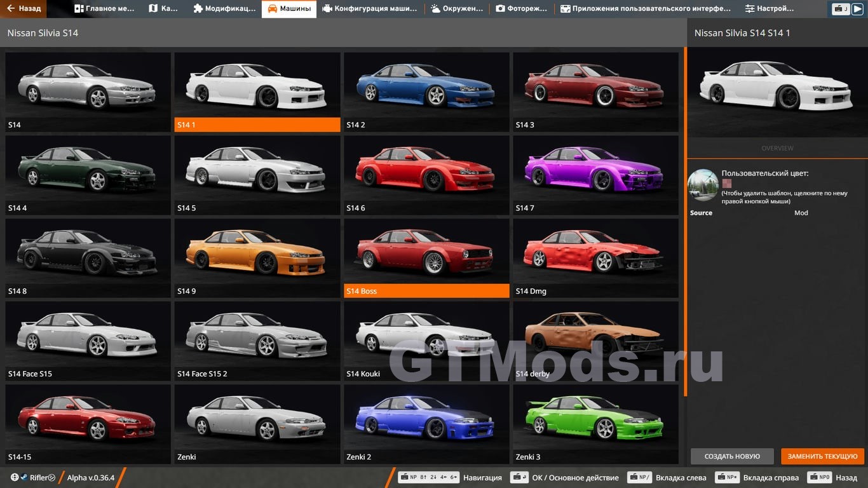The height and width of the screenshot is (488, 868).
Task: Select the S14 Face S15 configuration
Action: click(88, 341)
